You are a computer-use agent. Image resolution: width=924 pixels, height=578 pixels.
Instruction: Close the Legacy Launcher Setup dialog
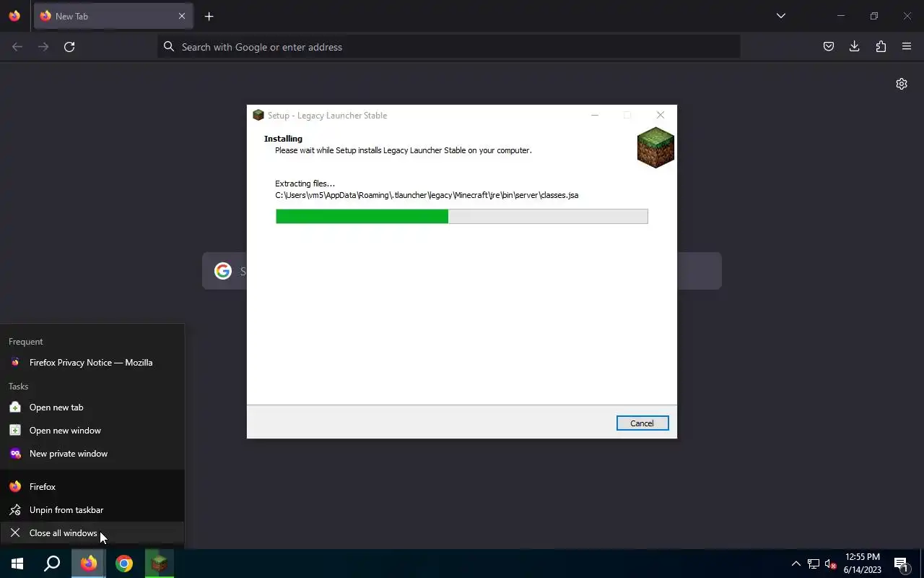[660, 115]
